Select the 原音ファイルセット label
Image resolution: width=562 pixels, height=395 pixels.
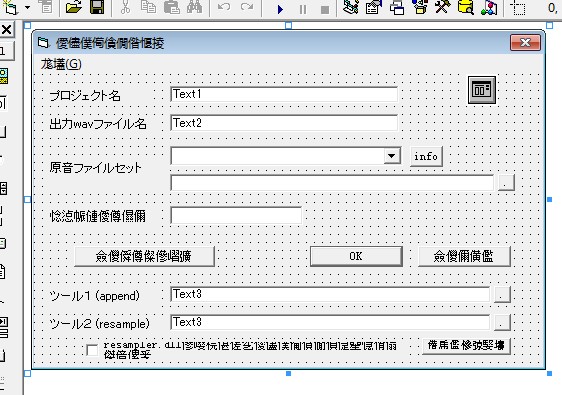[95, 168]
